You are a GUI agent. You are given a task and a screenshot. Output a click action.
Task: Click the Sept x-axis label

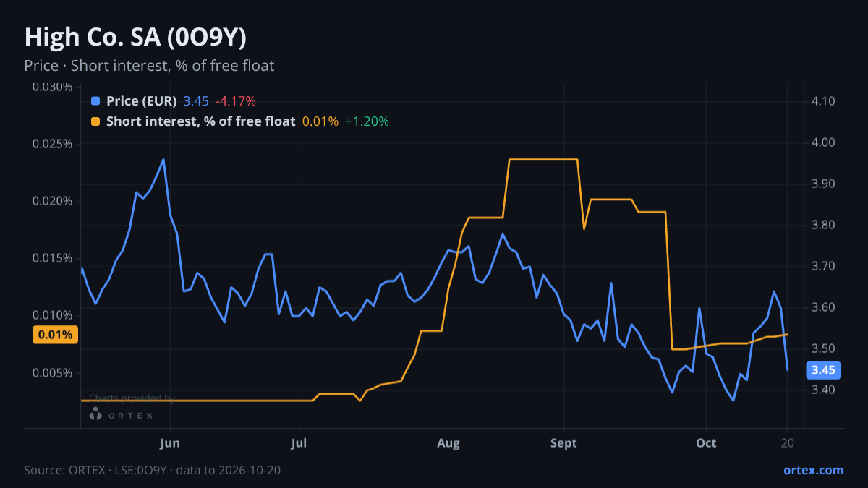click(563, 442)
